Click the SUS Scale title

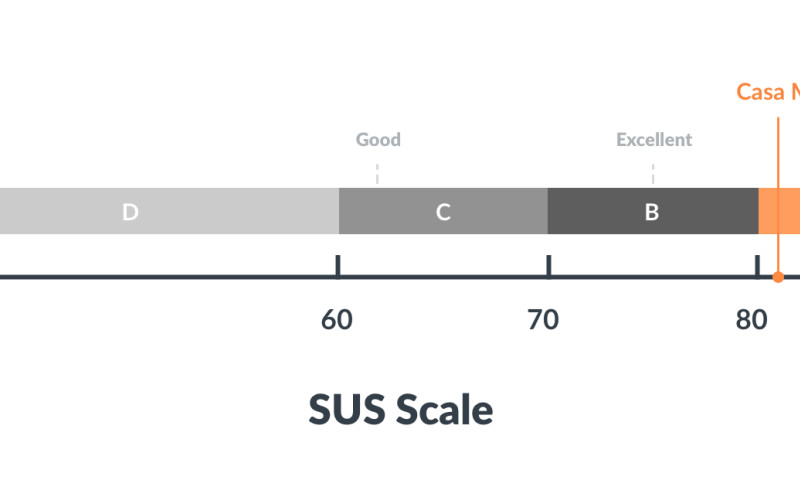pos(401,409)
